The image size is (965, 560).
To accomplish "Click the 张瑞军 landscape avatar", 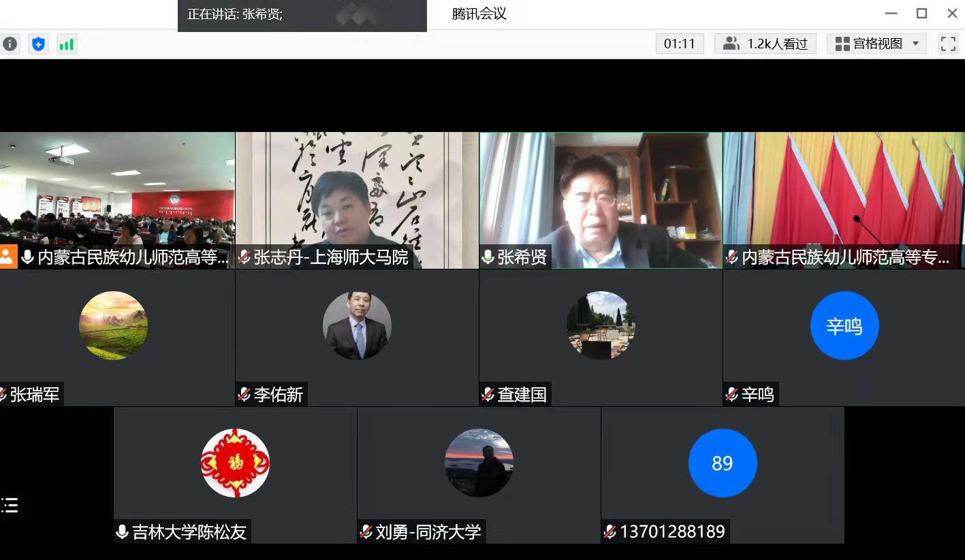I will click(x=113, y=326).
